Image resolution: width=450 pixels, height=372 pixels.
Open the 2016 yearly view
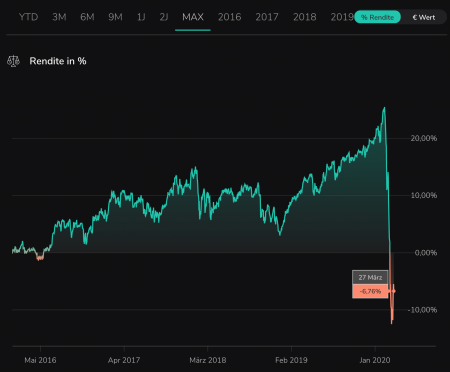[x=229, y=17]
